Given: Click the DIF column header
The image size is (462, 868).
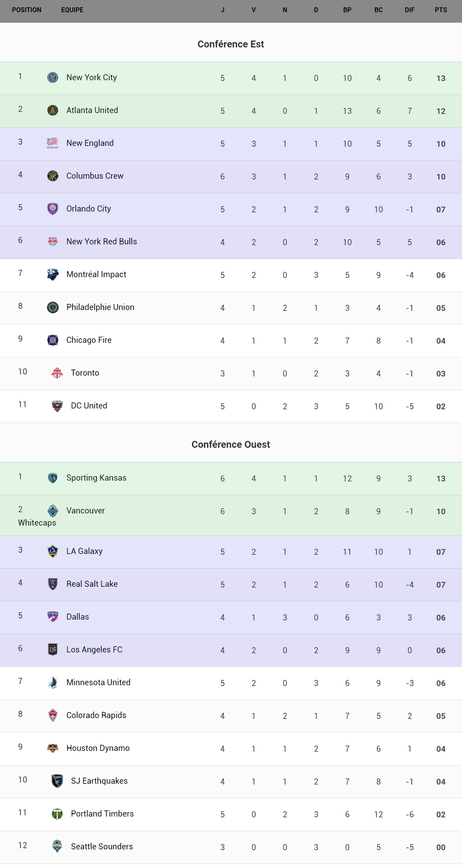Looking at the screenshot, I should pyautogui.click(x=409, y=10).
